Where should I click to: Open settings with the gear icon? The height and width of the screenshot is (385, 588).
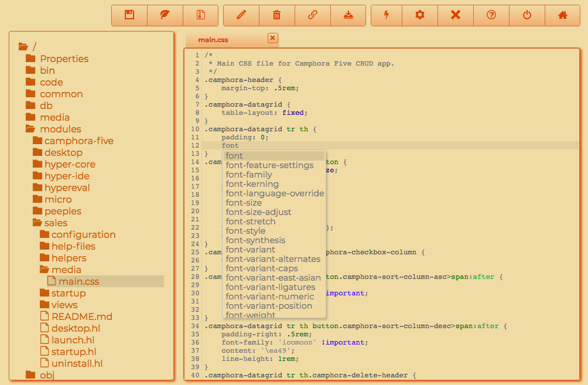click(x=419, y=15)
